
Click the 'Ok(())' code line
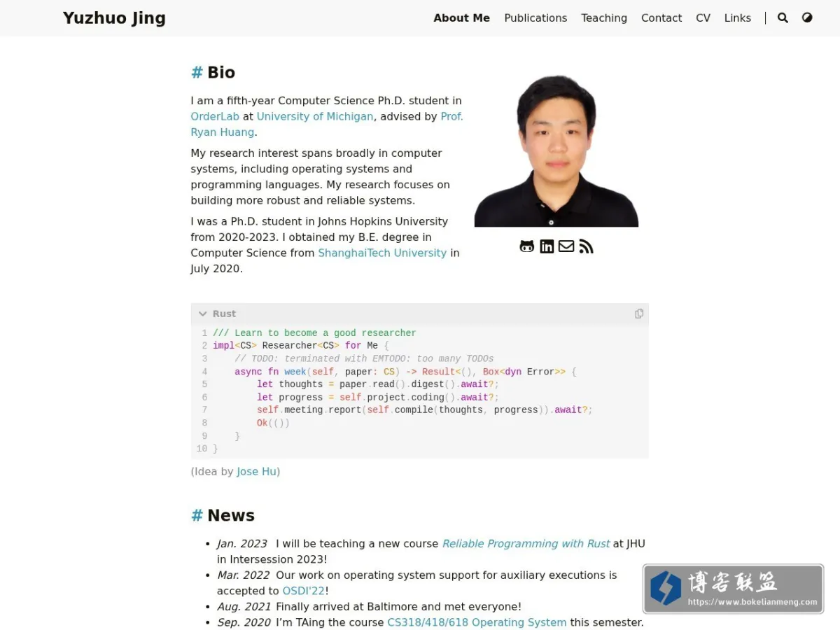[x=273, y=423]
